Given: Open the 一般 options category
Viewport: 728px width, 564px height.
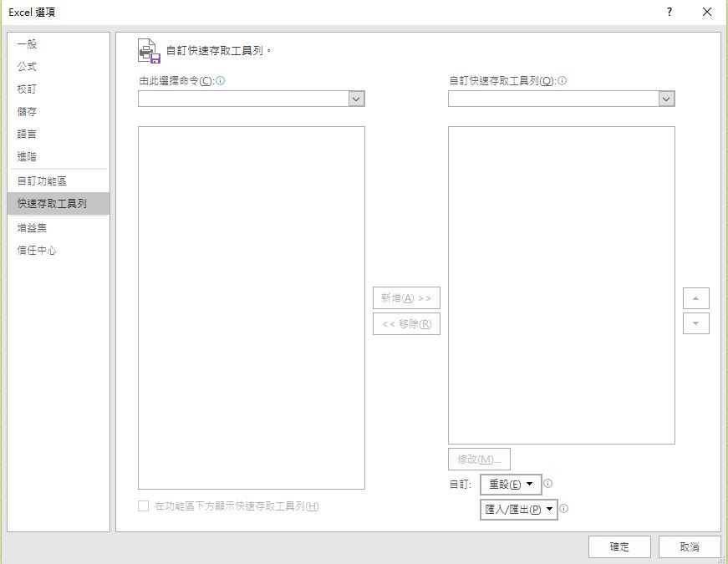Looking at the screenshot, I should (x=58, y=44).
